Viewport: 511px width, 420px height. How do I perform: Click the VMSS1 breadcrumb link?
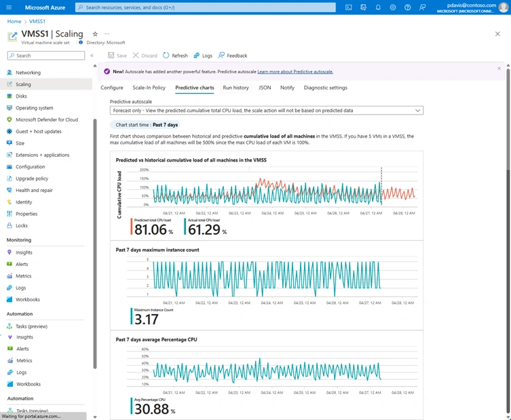pyautogui.click(x=37, y=22)
